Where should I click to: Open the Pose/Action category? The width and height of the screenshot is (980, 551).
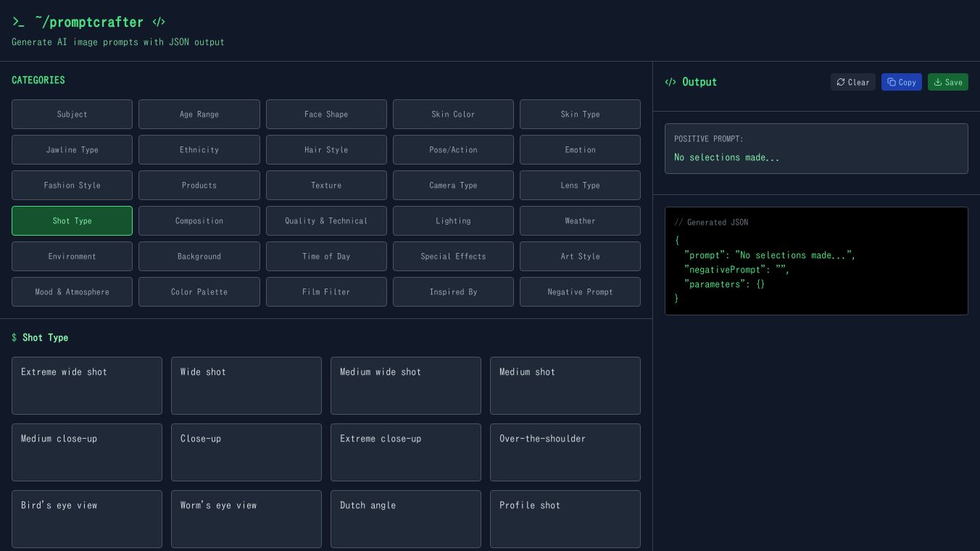453,149
